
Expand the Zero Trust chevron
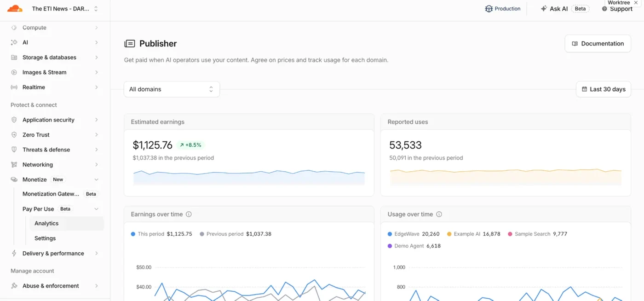(96, 135)
